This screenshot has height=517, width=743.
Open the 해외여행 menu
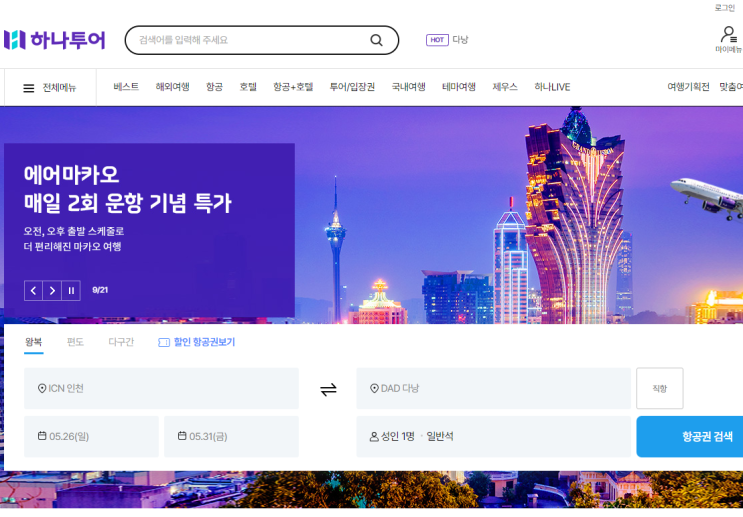[x=172, y=87]
